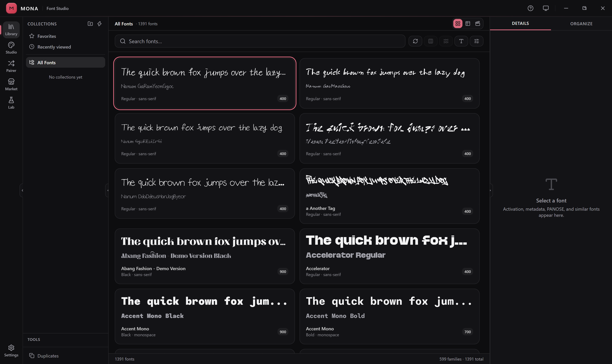This screenshot has width=612, height=364.
Task: Click the monitor display icon in title bar
Action: (546, 8)
